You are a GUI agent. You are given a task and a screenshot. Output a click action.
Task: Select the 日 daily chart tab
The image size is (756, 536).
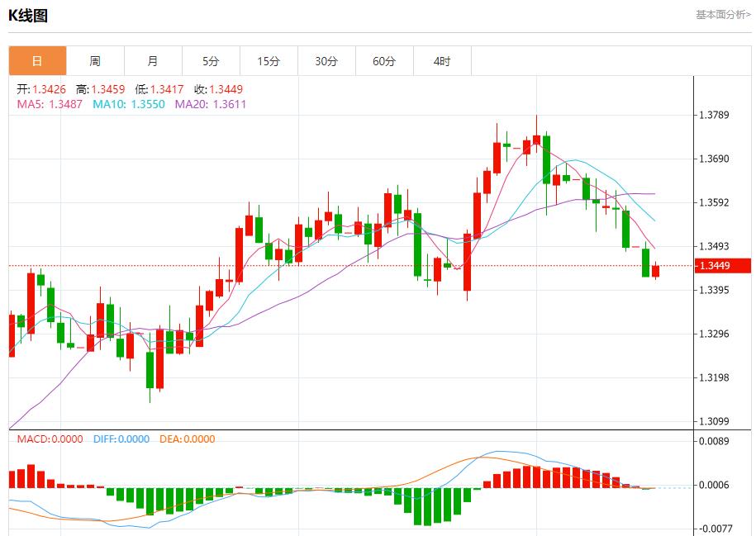pos(37,61)
